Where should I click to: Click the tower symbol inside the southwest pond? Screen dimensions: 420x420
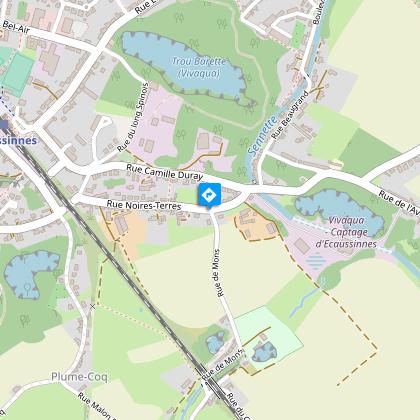[x=27, y=287]
